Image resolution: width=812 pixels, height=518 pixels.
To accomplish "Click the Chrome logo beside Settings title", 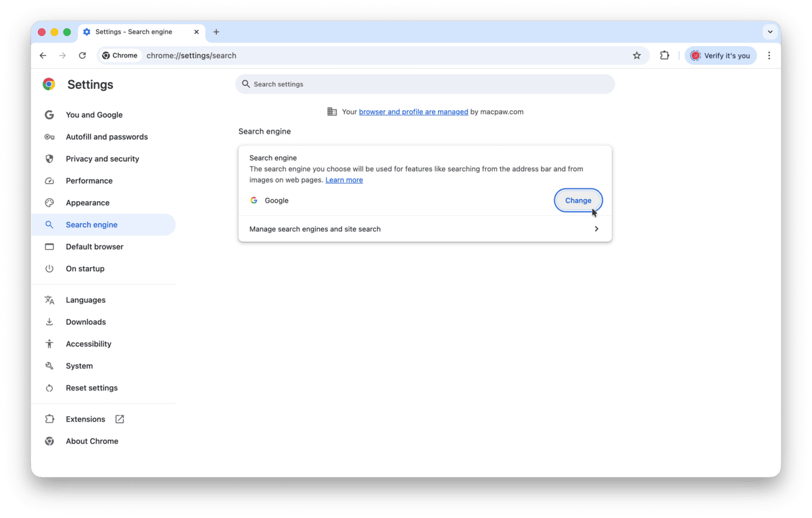I will [49, 84].
